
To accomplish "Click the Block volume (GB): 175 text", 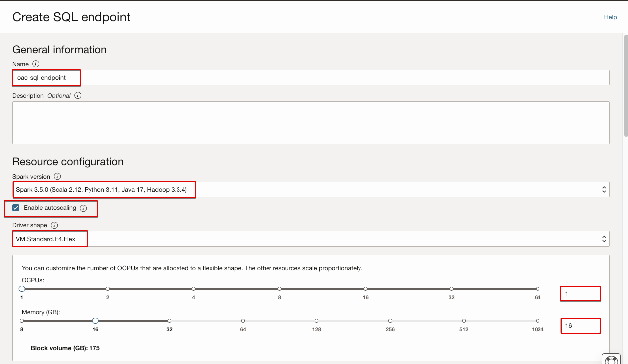I will pos(65,348).
